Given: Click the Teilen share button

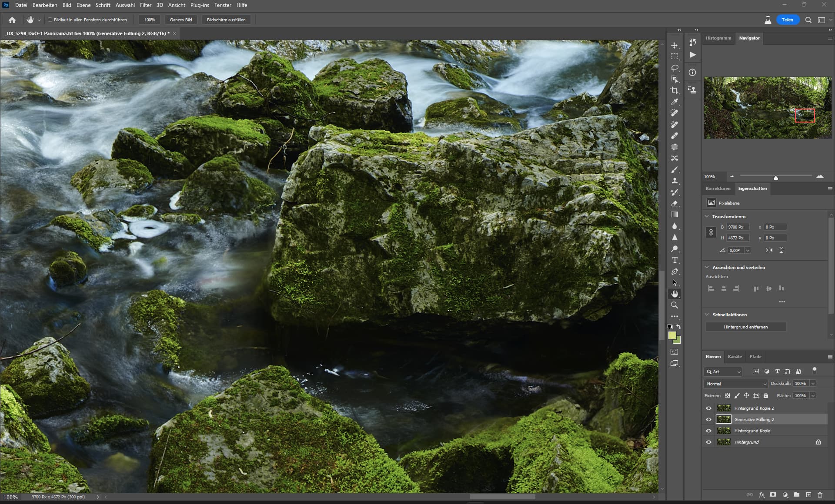Looking at the screenshot, I should [x=788, y=20].
